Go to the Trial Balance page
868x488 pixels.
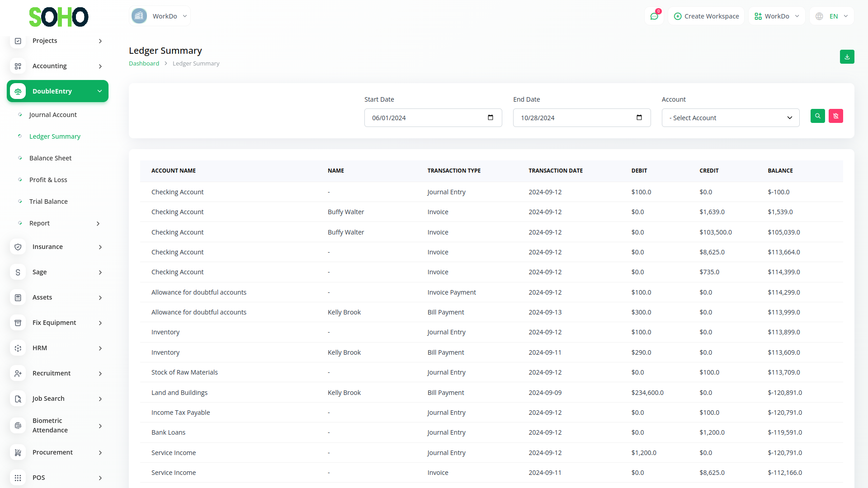[x=48, y=202]
